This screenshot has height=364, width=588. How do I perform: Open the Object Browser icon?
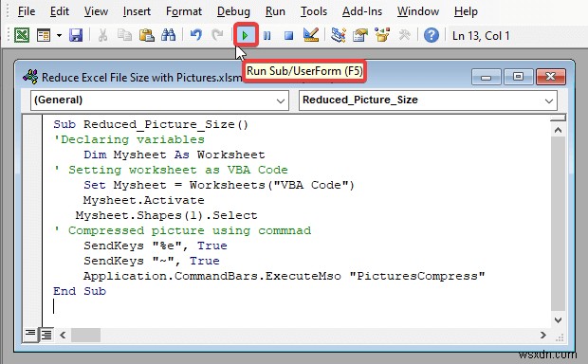(382, 36)
